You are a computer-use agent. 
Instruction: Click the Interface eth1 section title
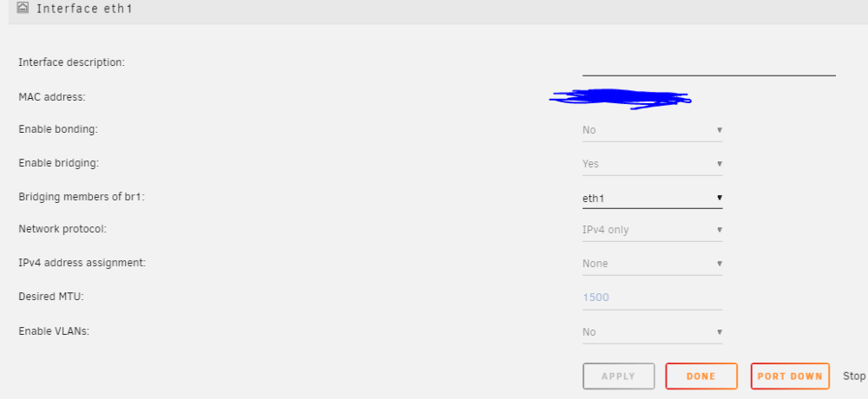84,9
